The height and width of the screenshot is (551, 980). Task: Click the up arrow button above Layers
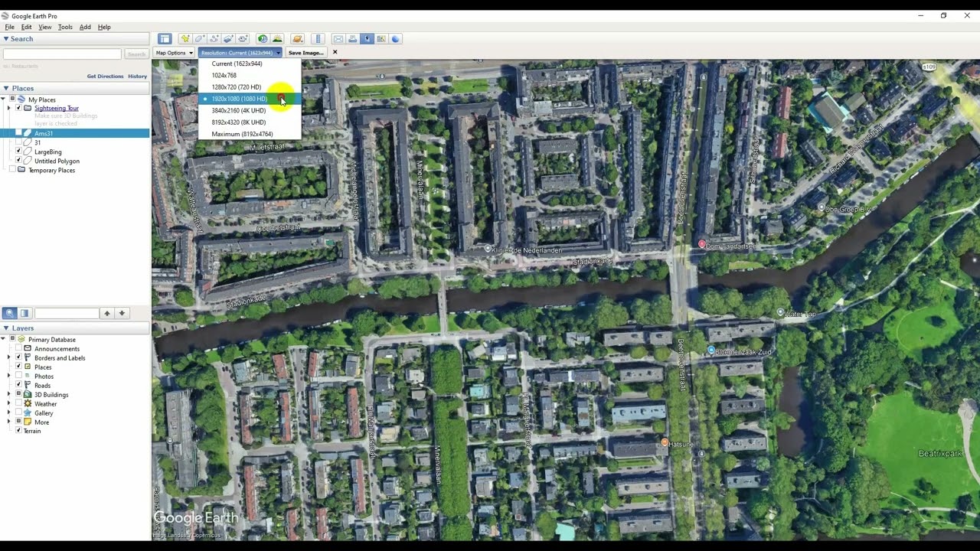click(x=107, y=313)
